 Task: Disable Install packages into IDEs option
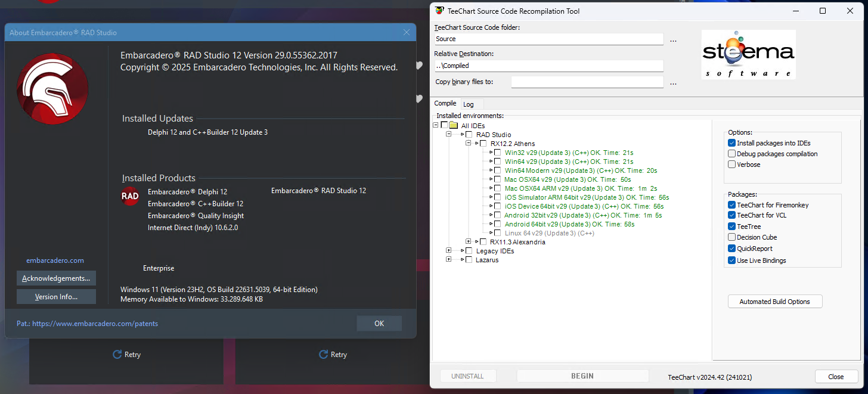(731, 143)
